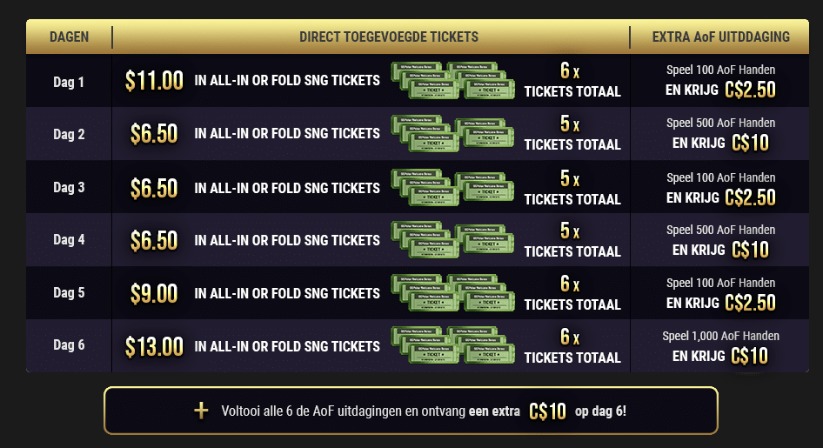
Task: Click the DAGEN column header
Action: click(69, 37)
